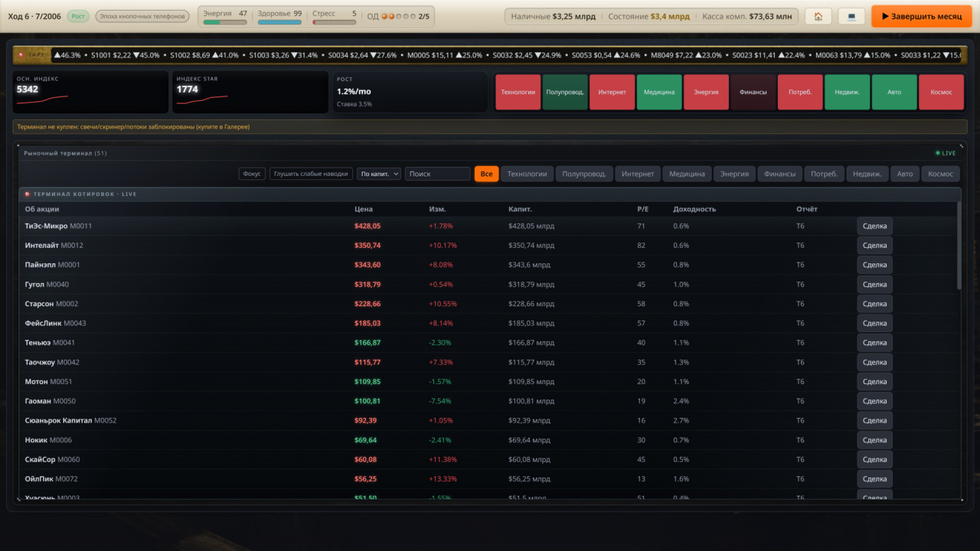980x551 pixels.
Task: Click Сделка button for Интелайт row
Action: (x=874, y=246)
